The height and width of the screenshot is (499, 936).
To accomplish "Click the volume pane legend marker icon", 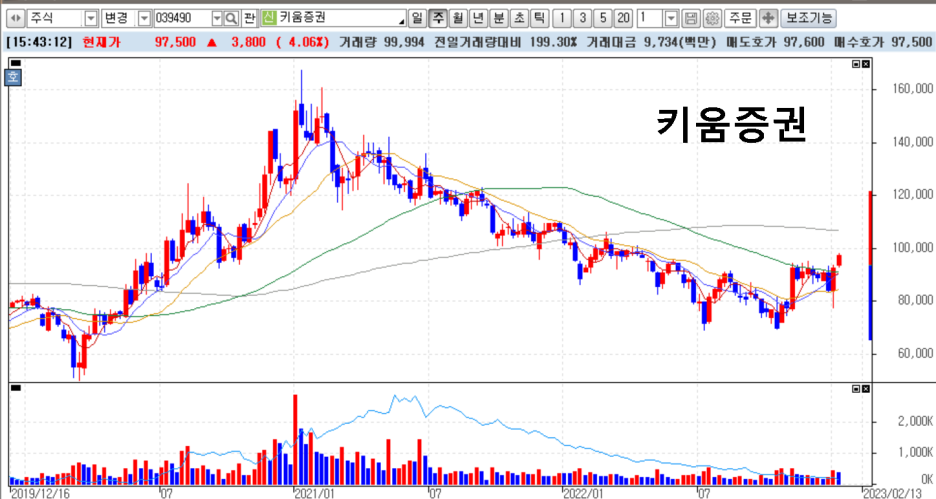I will pyautogui.click(x=16, y=388).
